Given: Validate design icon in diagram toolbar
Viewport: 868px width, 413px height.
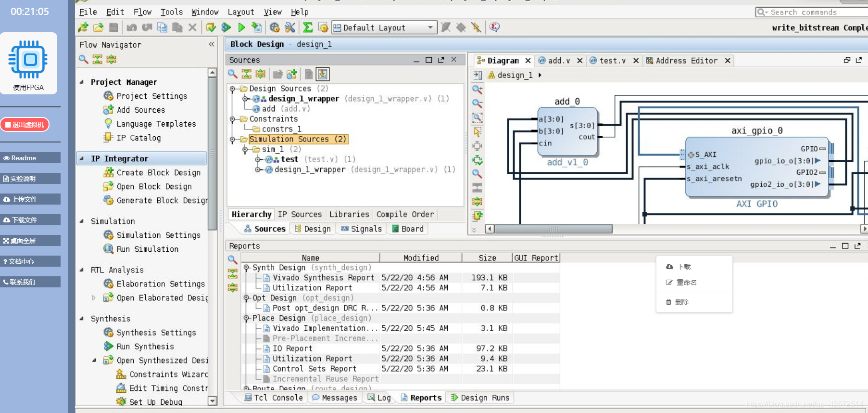Looking at the screenshot, I should pyautogui.click(x=477, y=159).
